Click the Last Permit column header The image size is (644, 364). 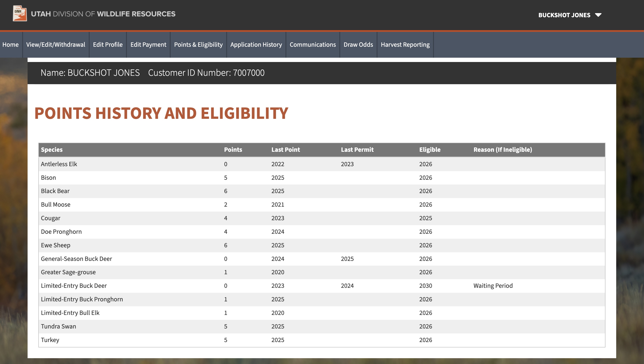tap(357, 150)
